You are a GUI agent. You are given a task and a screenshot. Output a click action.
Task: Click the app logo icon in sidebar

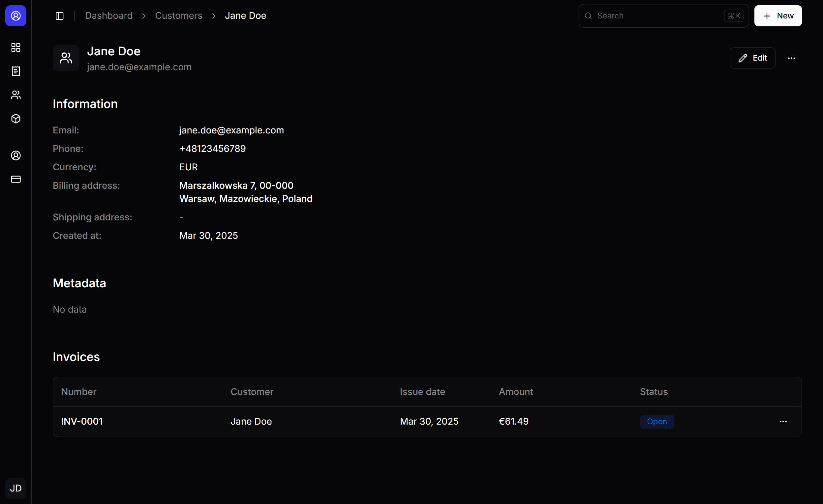16,16
